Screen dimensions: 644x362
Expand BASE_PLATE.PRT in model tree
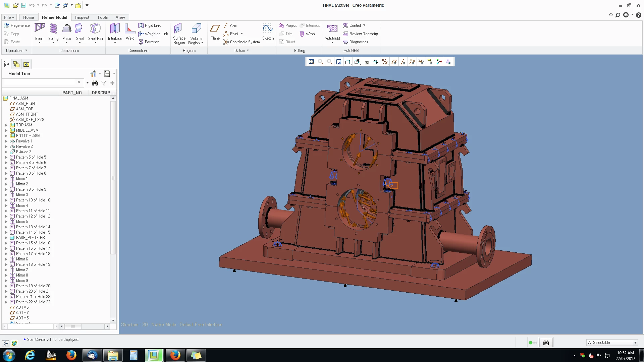(x=6, y=238)
